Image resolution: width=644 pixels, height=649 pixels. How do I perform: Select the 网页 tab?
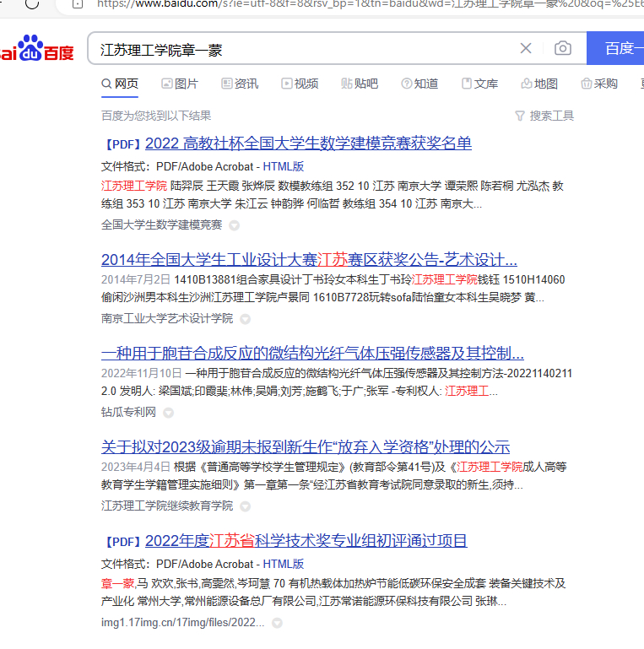click(120, 84)
